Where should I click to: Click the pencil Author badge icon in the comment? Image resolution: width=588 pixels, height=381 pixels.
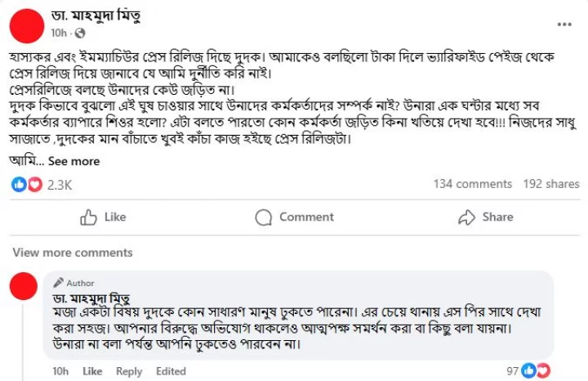(58, 283)
